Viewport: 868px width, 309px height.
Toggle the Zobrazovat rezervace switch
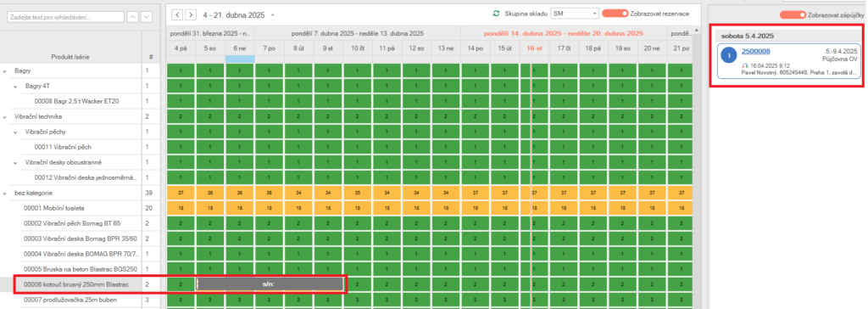(615, 14)
